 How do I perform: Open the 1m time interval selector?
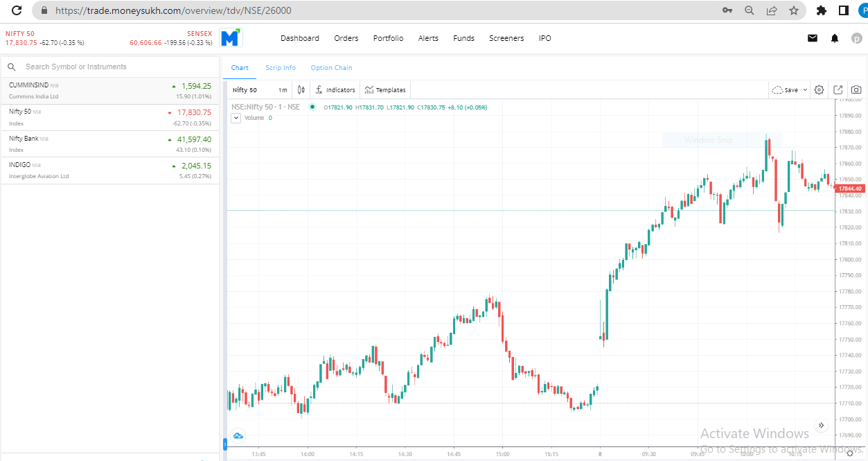click(283, 90)
